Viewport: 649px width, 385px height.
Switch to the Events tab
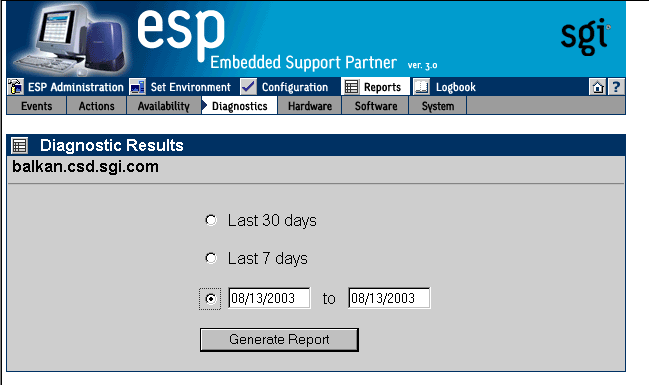(x=36, y=106)
